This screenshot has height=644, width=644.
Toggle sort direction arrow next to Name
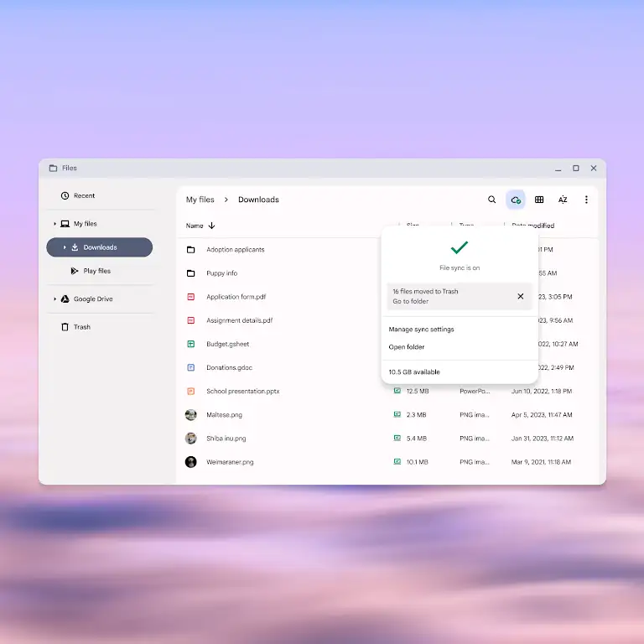211,226
